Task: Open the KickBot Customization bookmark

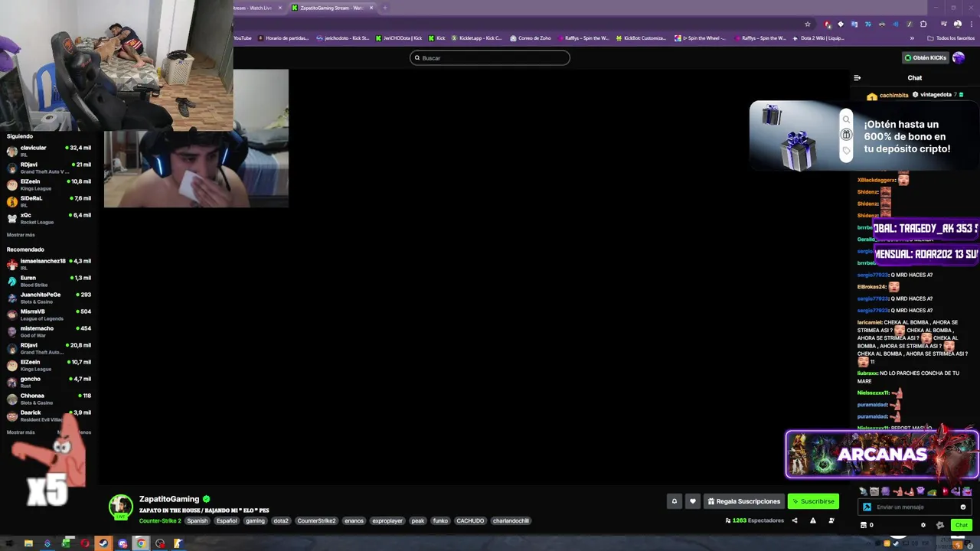Action: click(640, 37)
